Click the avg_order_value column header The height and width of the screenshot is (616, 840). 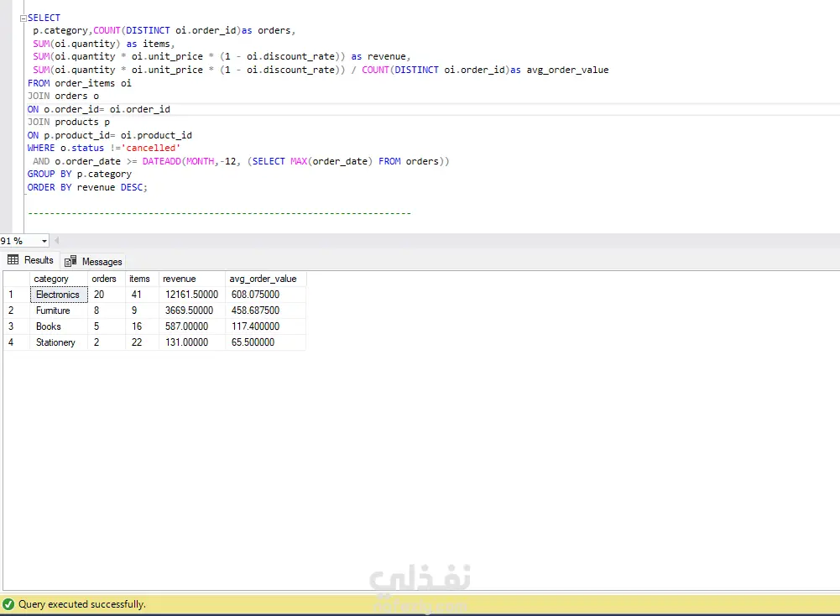tap(265, 279)
